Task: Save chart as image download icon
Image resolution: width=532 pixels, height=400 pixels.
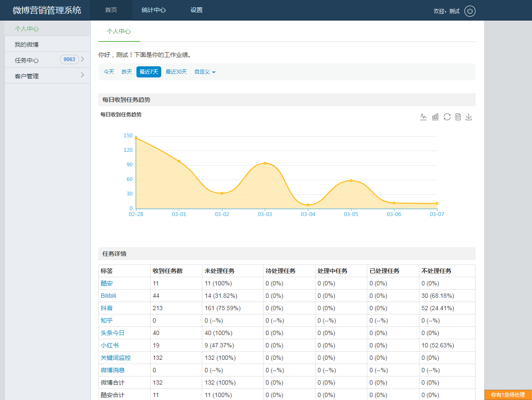Action: 469,117
